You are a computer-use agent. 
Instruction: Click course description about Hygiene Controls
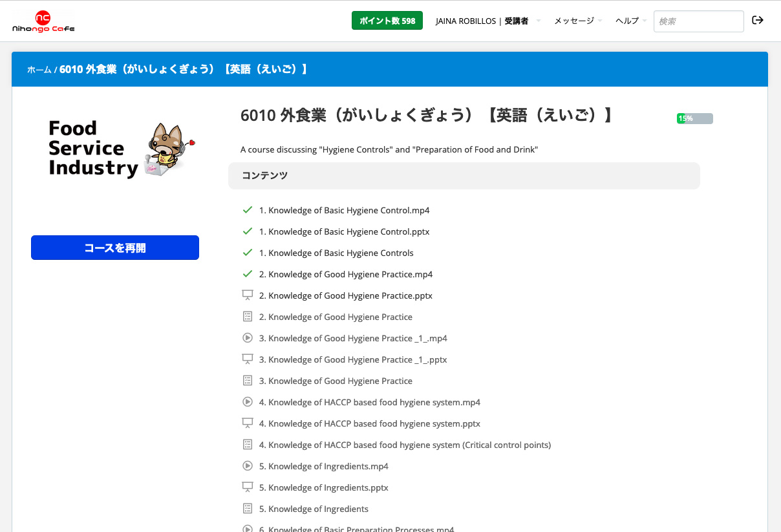[x=389, y=150]
